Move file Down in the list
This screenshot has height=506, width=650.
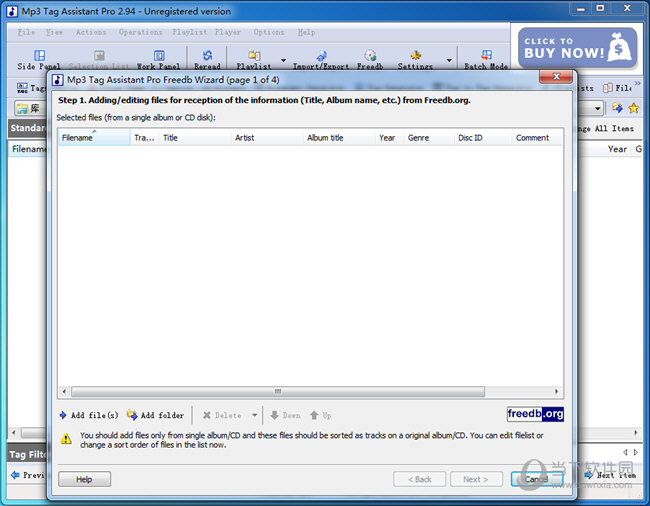285,415
